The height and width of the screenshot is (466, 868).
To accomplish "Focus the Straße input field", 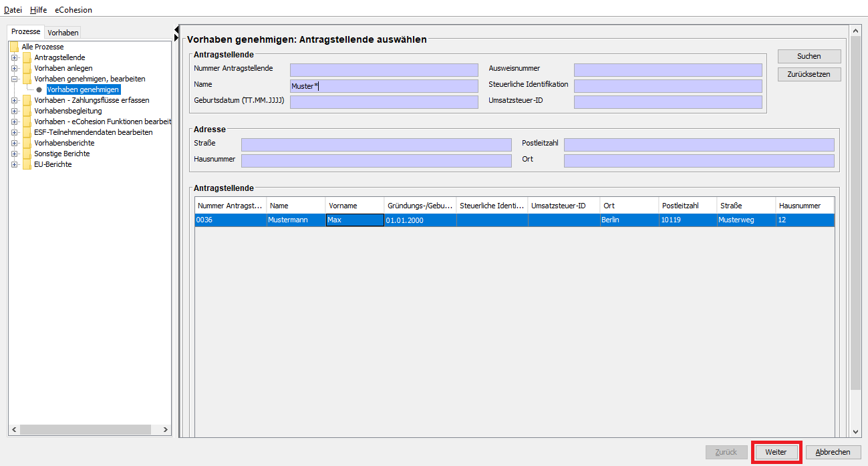I will (376, 145).
